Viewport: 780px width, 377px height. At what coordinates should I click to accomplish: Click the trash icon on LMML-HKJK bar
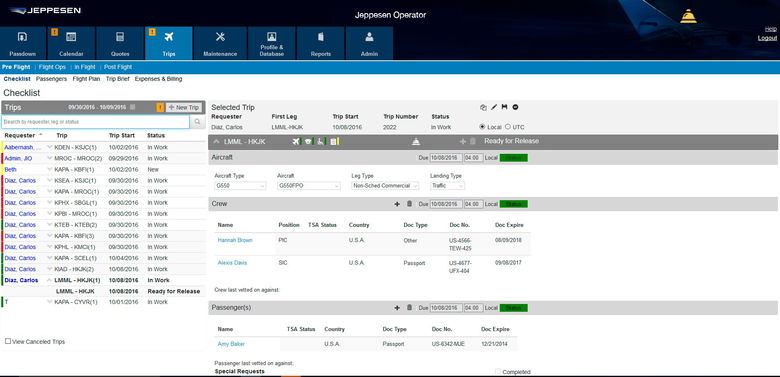(x=473, y=142)
